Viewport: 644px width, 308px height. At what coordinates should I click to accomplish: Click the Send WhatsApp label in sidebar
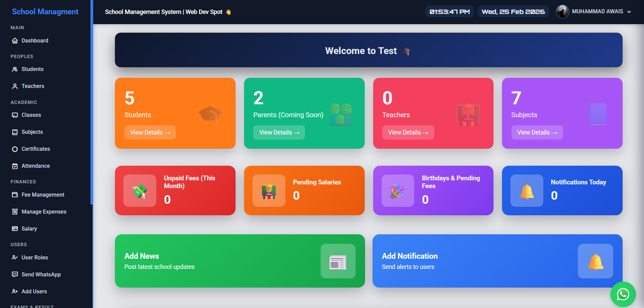pyautogui.click(x=41, y=275)
